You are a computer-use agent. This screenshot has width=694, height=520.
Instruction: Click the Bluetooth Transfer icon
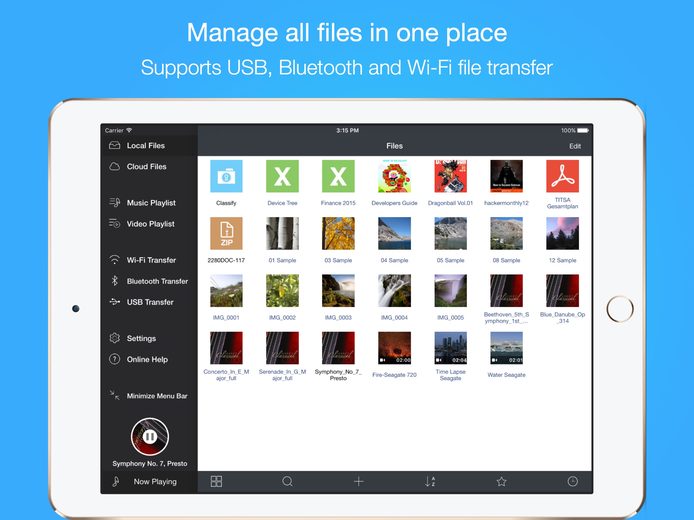115,281
